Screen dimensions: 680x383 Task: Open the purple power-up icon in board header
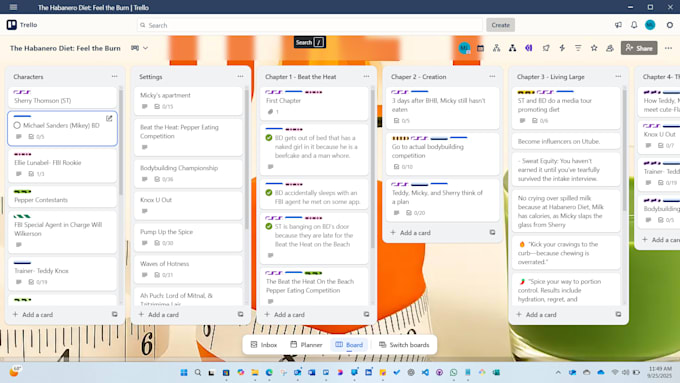click(x=529, y=48)
